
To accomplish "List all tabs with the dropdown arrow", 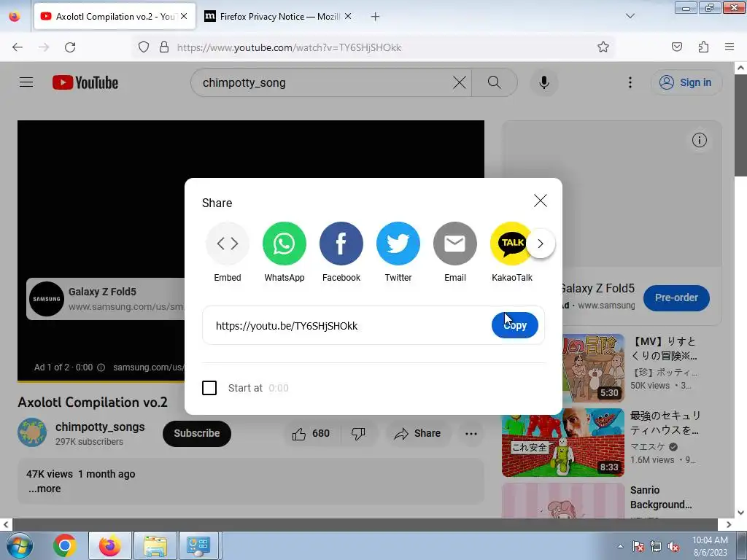I will point(630,16).
